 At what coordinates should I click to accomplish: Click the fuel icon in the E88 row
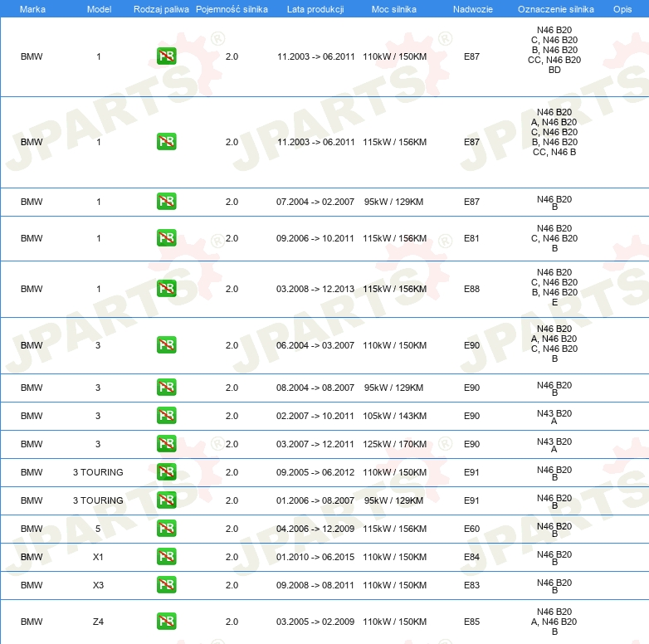click(x=166, y=288)
